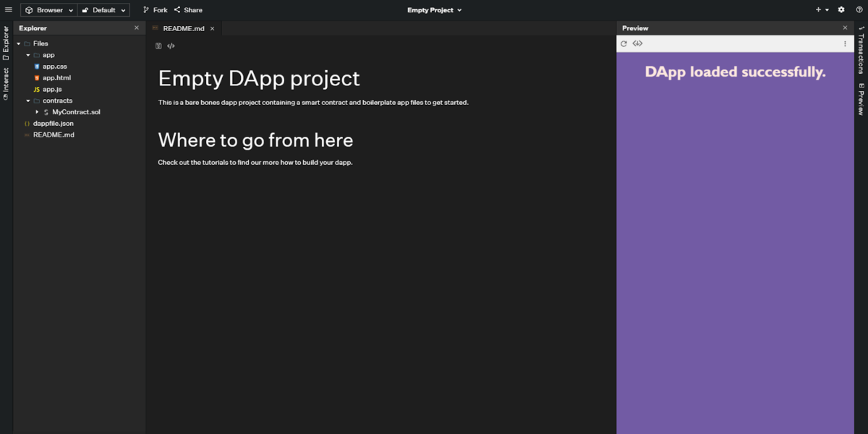
Task: Click the Share button
Action: 188,10
